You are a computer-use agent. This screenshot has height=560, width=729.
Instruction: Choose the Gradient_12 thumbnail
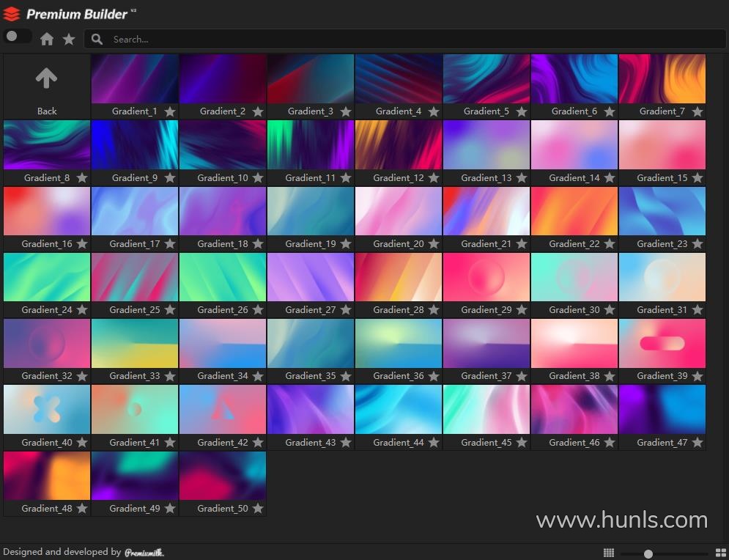[x=399, y=145]
